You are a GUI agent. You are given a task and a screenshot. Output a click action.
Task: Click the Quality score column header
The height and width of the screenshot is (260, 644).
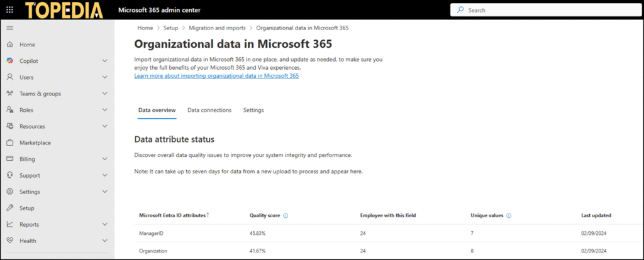(265, 215)
